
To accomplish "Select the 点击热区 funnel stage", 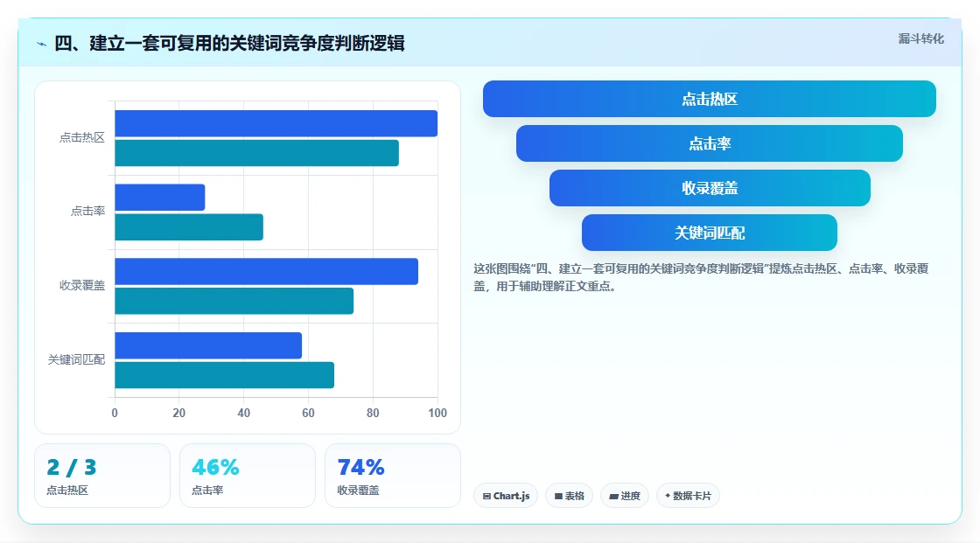I will point(710,99).
